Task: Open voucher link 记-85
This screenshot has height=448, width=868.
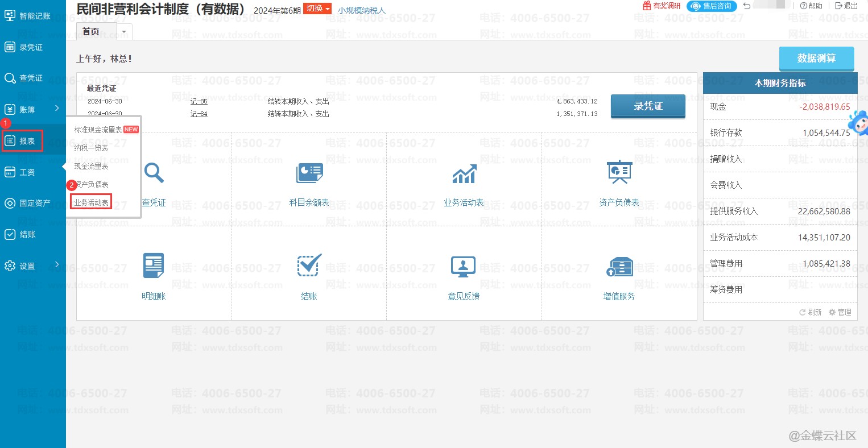Action: pyautogui.click(x=199, y=101)
